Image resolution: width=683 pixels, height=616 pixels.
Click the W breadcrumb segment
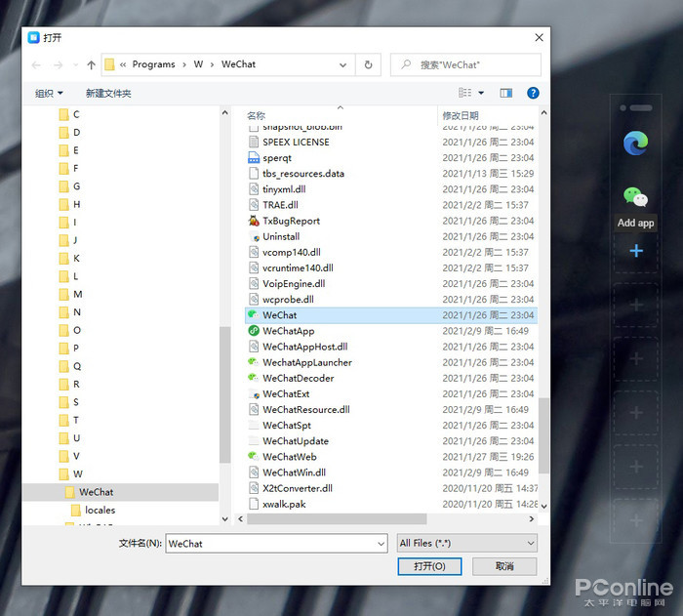point(198,64)
